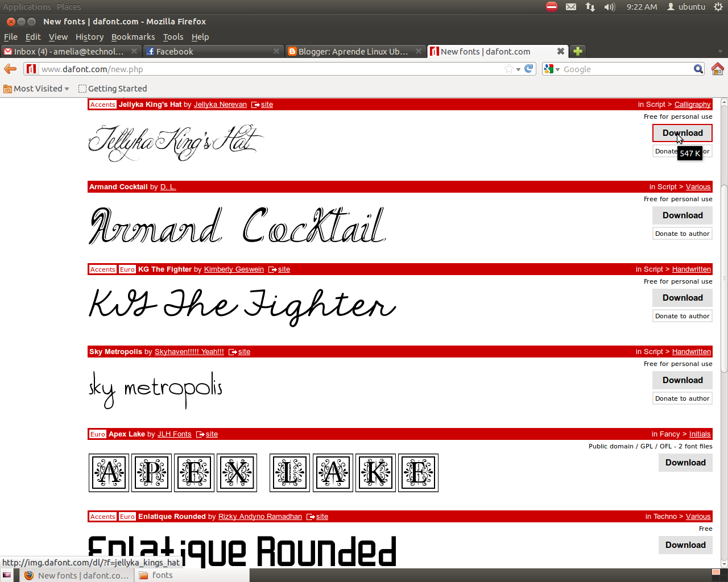Click the red status indicator in the top panel
Image resolution: width=728 pixels, height=582 pixels.
(552, 7)
